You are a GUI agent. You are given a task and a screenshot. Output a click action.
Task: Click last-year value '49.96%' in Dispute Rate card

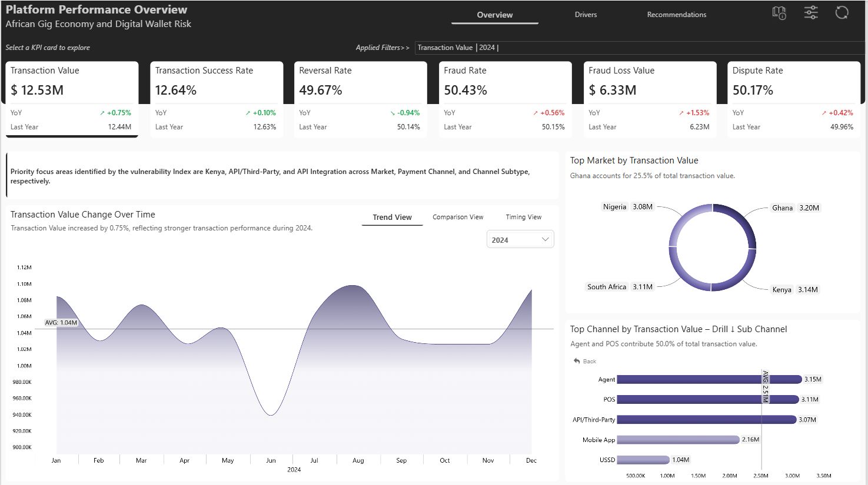tap(842, 127)
